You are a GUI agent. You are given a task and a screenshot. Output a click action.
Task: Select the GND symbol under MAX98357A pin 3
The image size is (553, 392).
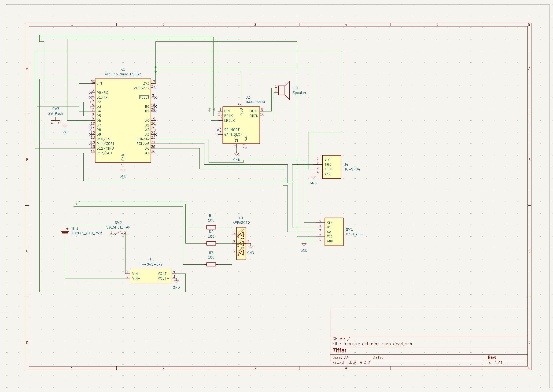click(236, 154)
